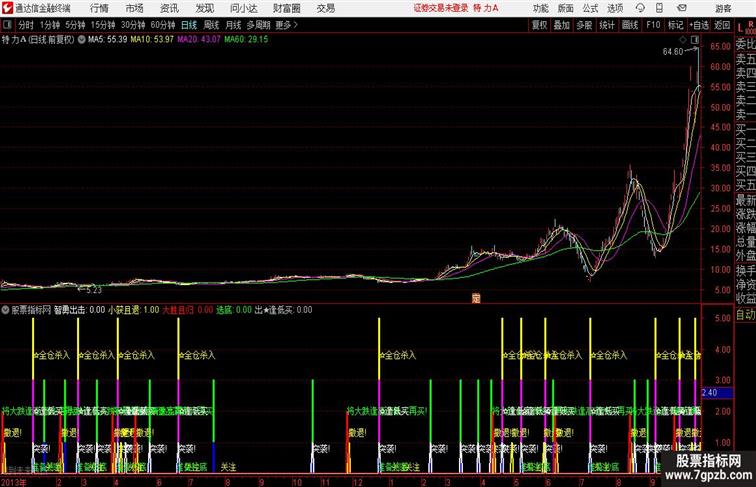Click the 返回 back button
The image size is (756, 487).
click(722, 25)
